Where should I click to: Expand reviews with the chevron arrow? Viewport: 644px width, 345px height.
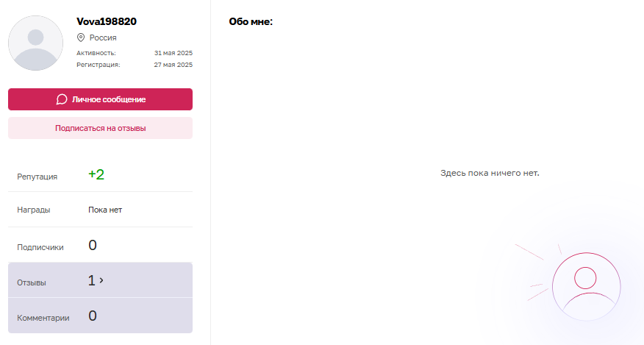tap(101, 280)
